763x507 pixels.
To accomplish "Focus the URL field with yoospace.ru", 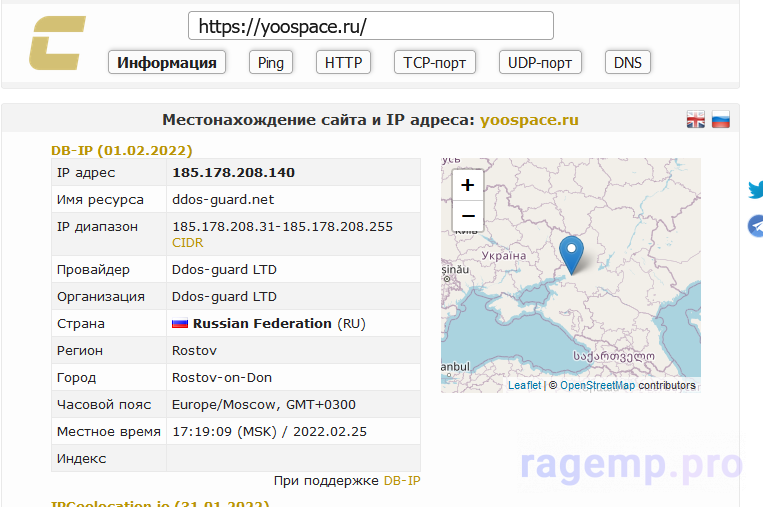I will (371, 26).
